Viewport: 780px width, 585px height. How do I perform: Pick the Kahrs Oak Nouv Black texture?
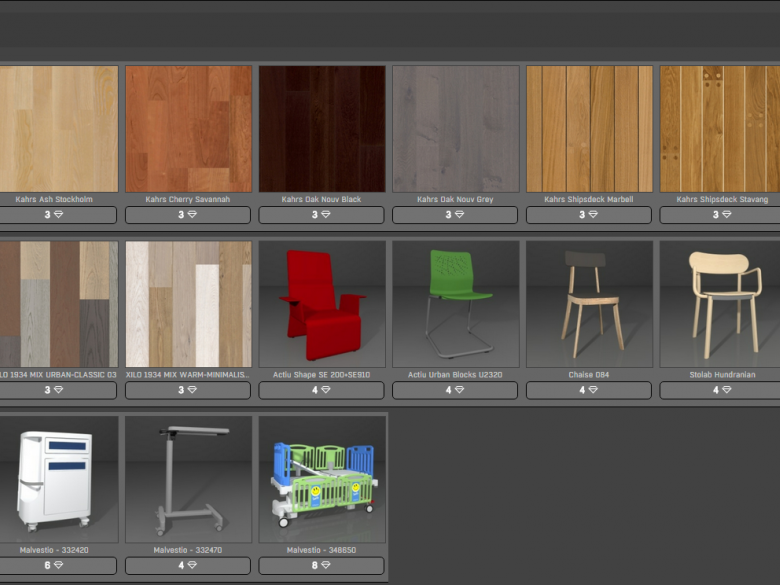[322, 129]
